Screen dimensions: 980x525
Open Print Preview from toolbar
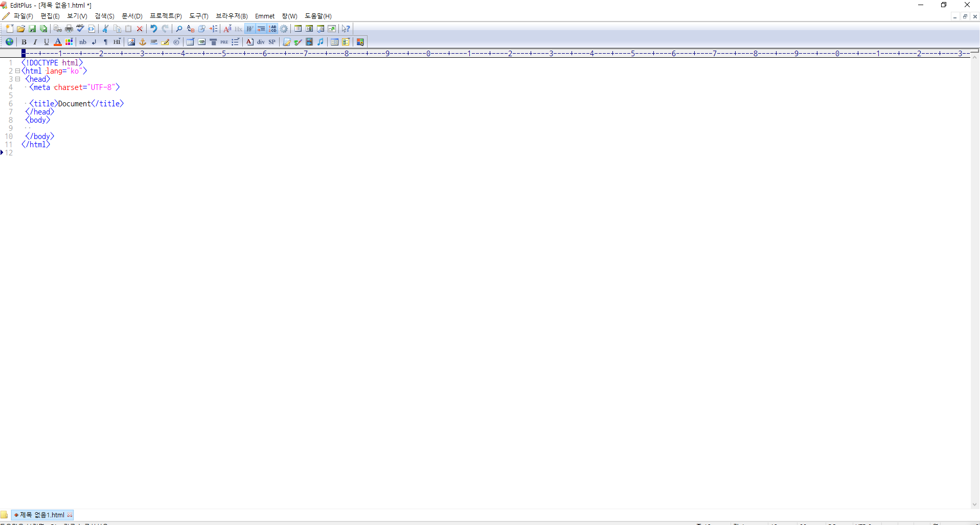click(58, 29)
